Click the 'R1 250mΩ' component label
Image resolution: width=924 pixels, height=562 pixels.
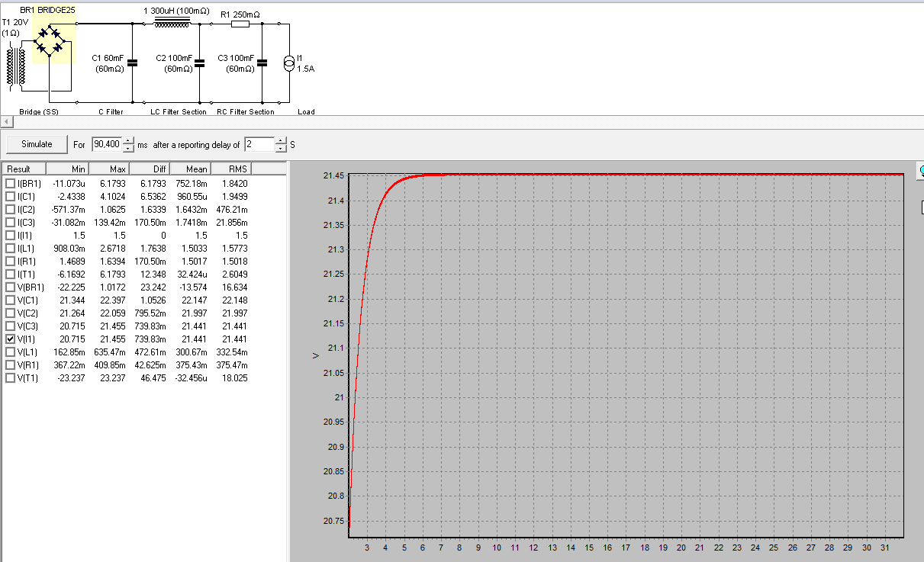(x=240, y=14)
